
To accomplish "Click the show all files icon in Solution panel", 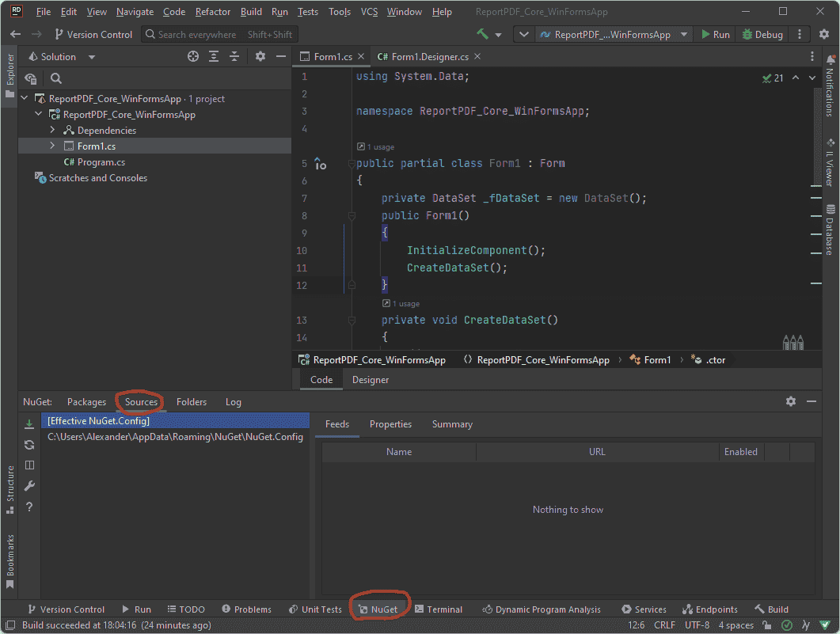I will point(31,78).
